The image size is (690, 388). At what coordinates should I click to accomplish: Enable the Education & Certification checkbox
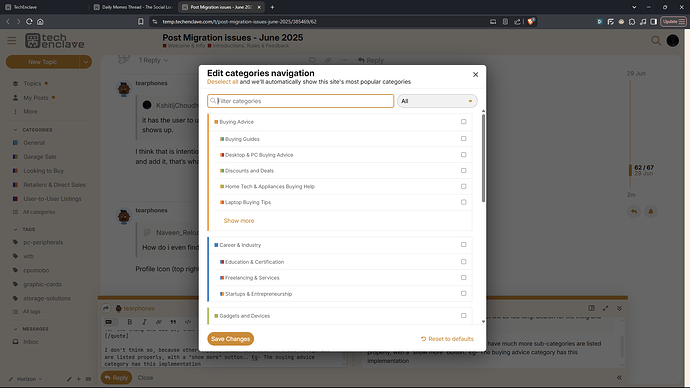pos(463,262)
